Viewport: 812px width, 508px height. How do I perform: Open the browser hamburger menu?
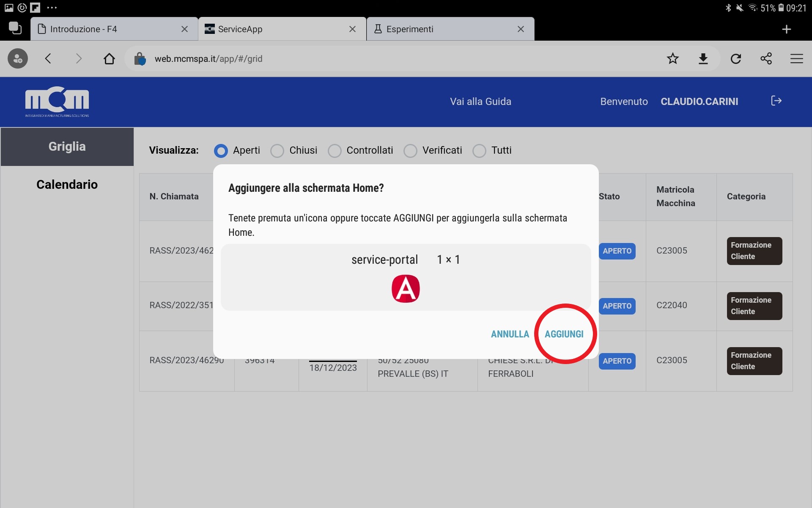point(796,58)
